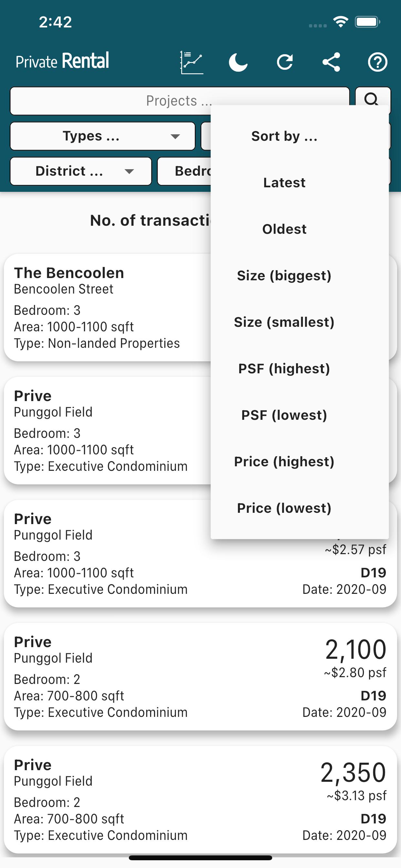
Task: Toggle dark mode with moon icon
Action: [x=238, y=62]
